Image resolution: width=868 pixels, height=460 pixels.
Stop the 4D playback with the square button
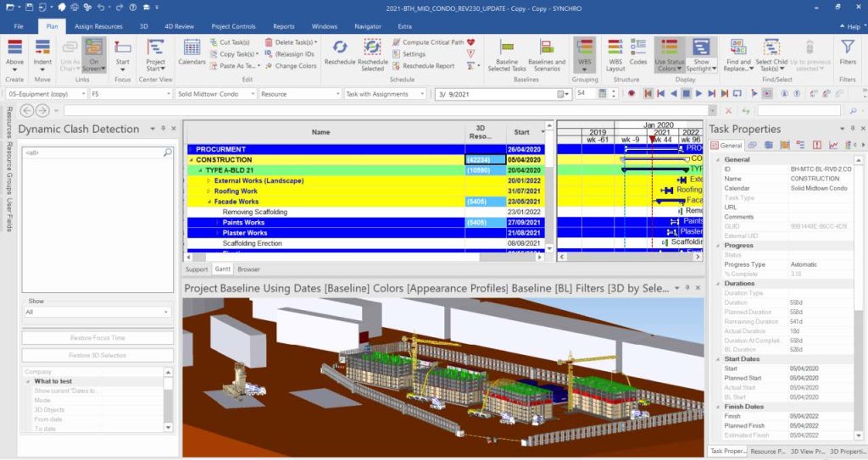click(686, 93)
